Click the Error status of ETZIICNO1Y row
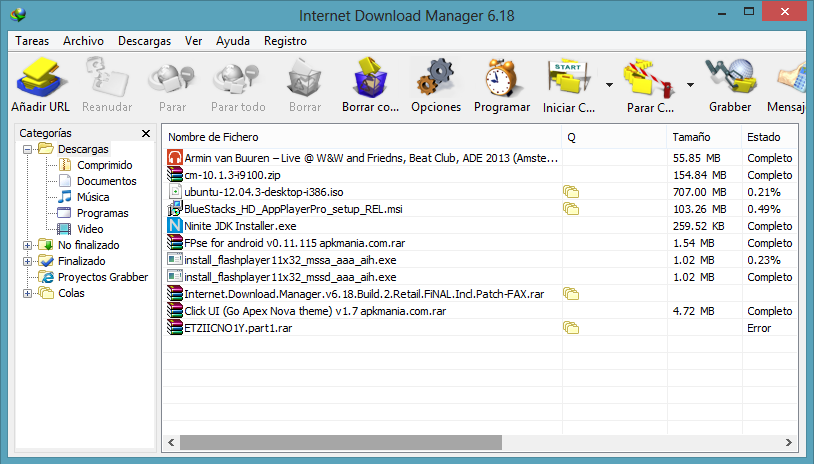814x464 pixels. point(759,328)
